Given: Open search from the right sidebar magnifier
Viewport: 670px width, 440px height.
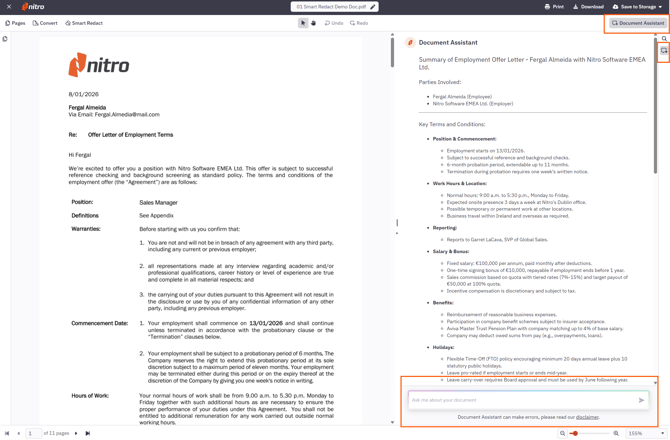Looking at the screenshot, I should coord(664,39).
